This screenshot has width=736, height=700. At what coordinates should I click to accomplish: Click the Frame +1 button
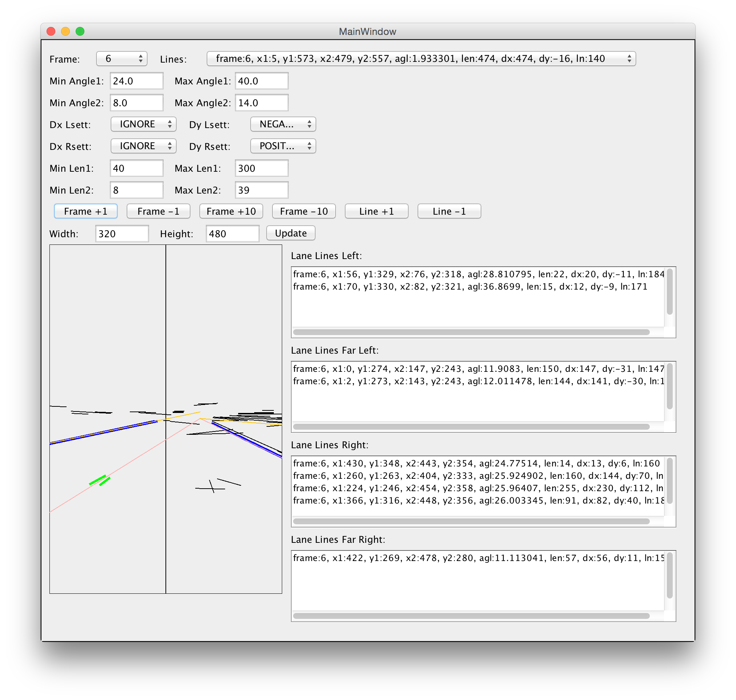(86, 212)
